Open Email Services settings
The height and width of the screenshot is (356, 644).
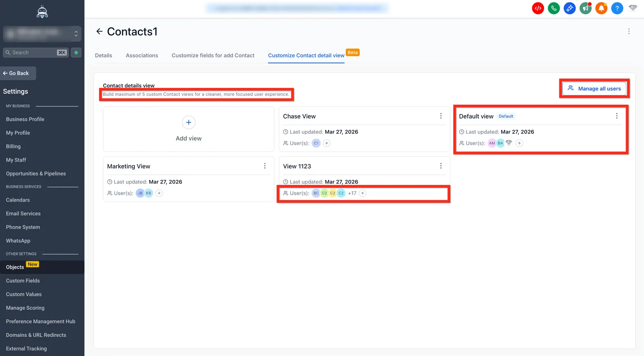point(23,214)
